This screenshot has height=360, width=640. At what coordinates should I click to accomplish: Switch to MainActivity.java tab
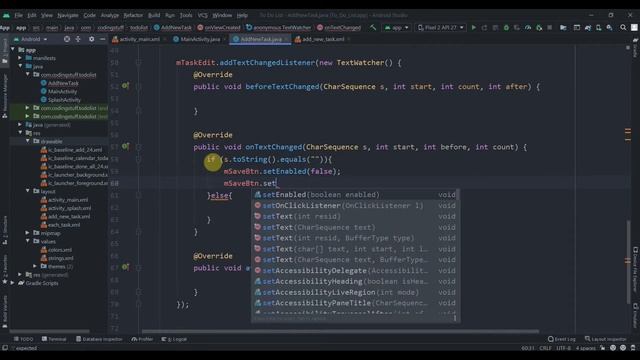200,39
